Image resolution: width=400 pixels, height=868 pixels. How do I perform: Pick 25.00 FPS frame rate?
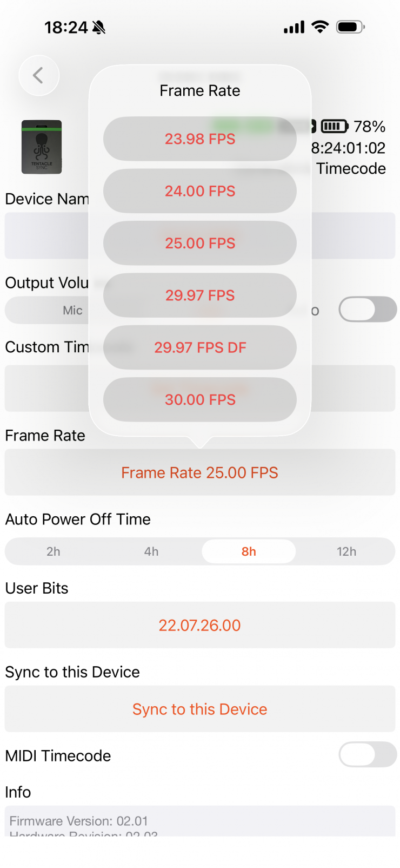coord(200,243)
